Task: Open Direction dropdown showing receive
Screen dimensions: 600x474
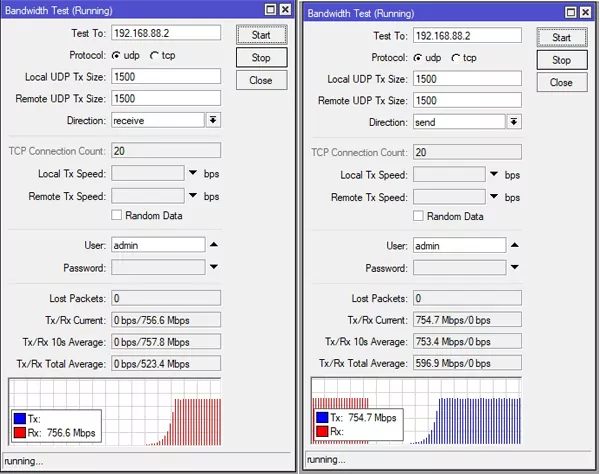Action: coord(213,120)
